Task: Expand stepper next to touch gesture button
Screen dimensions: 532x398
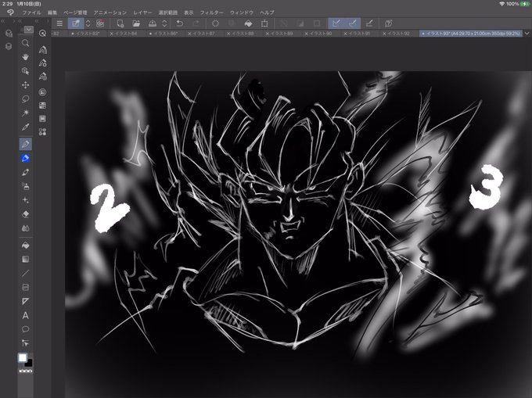Action: (88, 23)
